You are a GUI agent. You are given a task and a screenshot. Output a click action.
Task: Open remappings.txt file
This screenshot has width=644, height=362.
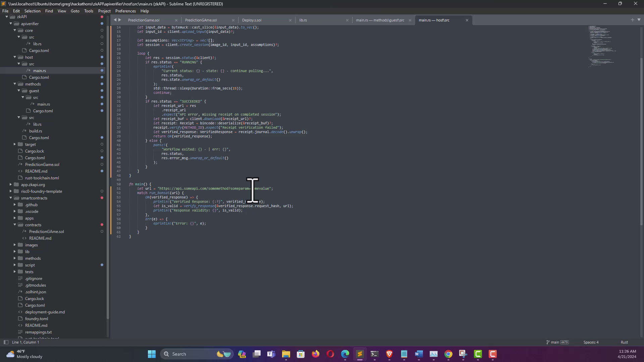38,332
